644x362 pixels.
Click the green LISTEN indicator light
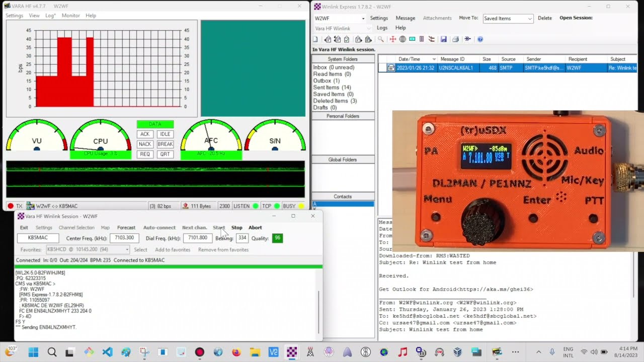pyautogui.click(x=256, y=206)
